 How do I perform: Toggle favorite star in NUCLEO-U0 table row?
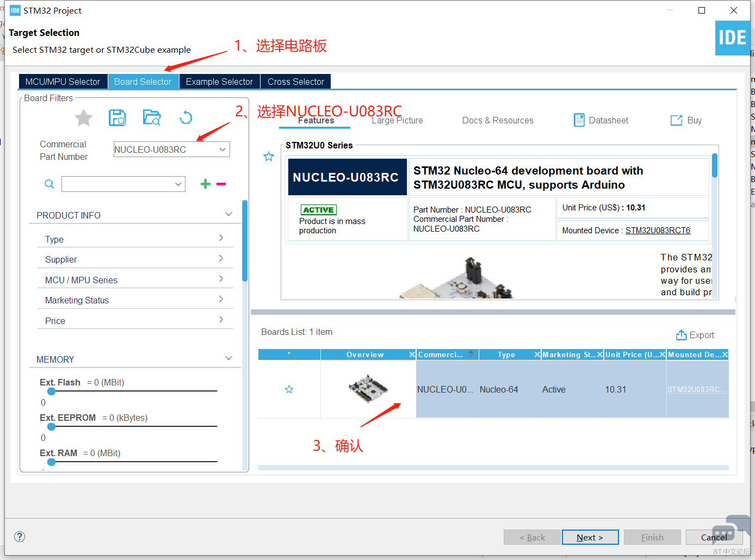click(289, 389)
